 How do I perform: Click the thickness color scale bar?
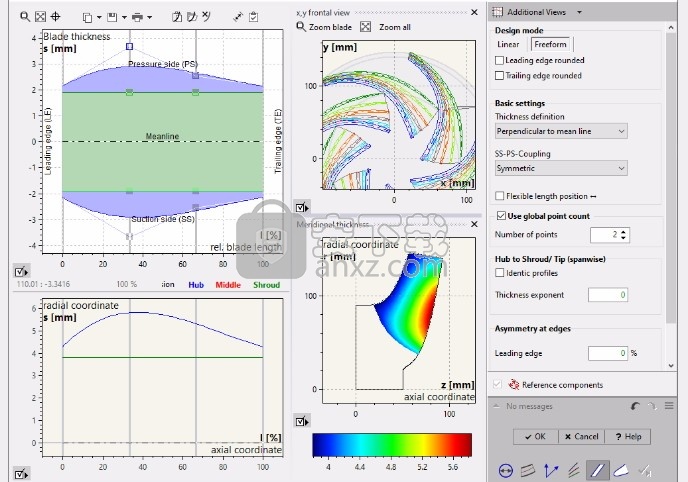coord(392,445)
